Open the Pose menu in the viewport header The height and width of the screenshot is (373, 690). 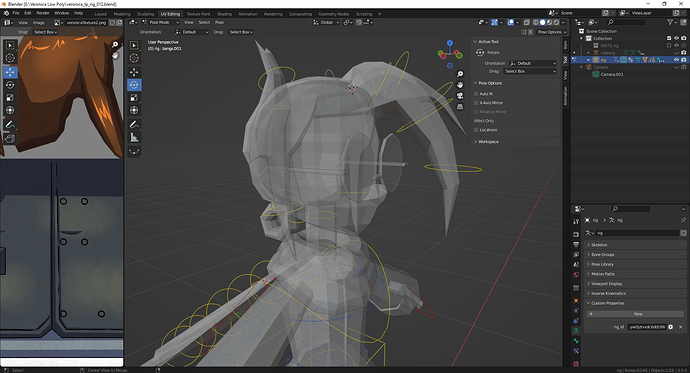click(x=219, y=22)
